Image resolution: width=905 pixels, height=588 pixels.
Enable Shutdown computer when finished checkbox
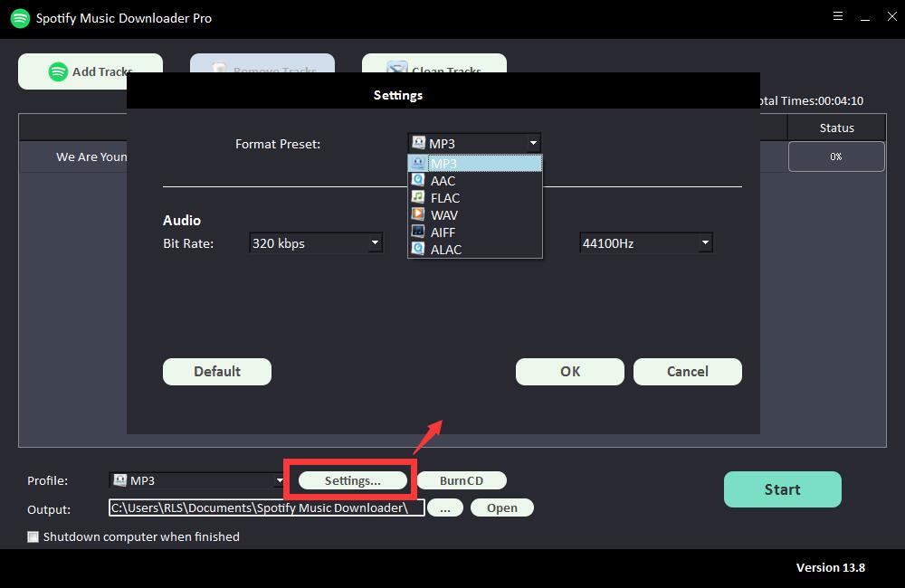pyautogui.click(x=33, y=536)
